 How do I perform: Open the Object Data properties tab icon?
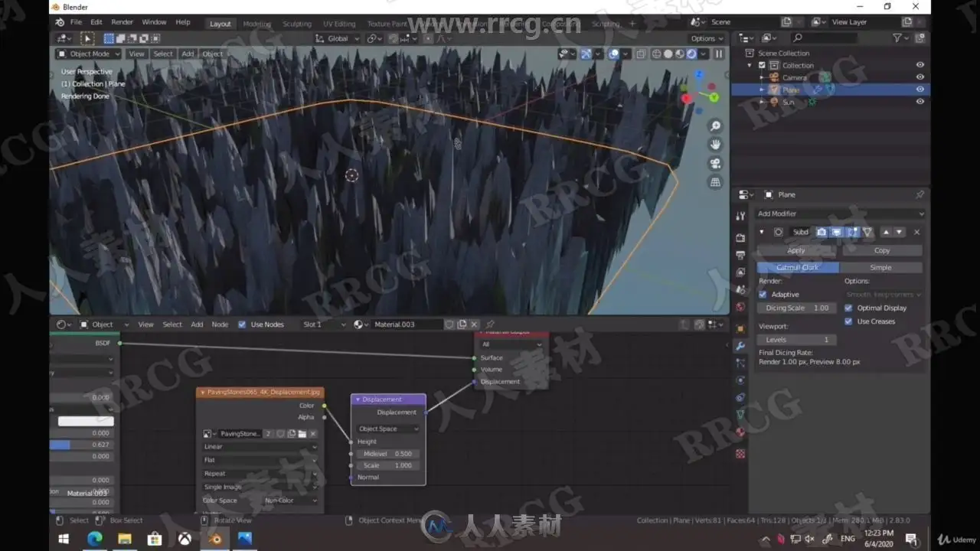click(x=740, y=414)
